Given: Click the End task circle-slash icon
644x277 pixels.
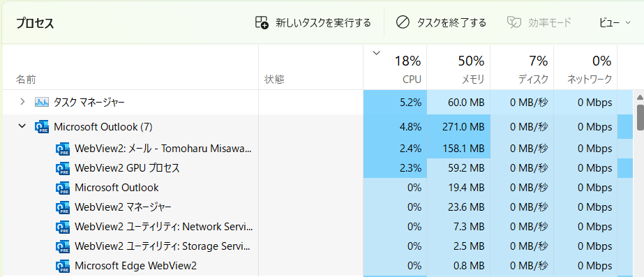Looking at the screenshot, I should point(403,22).
